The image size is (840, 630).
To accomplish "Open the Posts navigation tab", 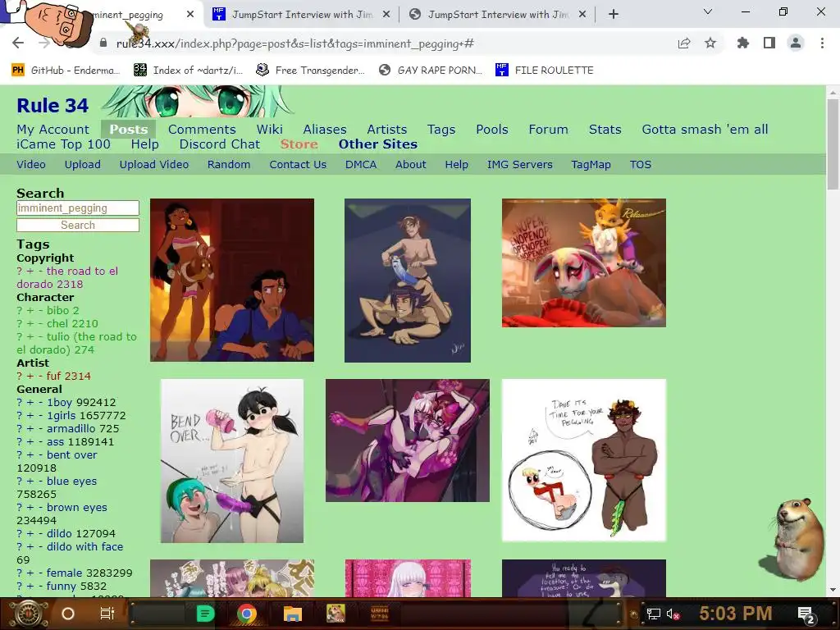I will coord(129,129).
